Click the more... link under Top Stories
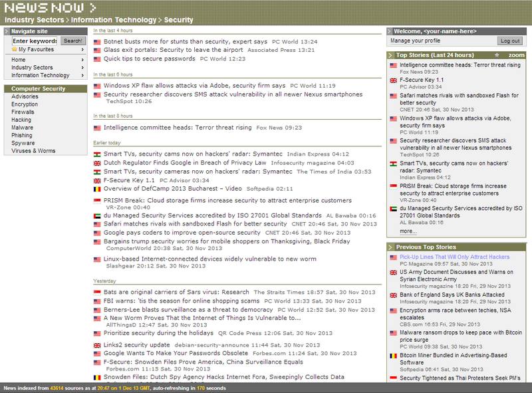 pos(408,231)
